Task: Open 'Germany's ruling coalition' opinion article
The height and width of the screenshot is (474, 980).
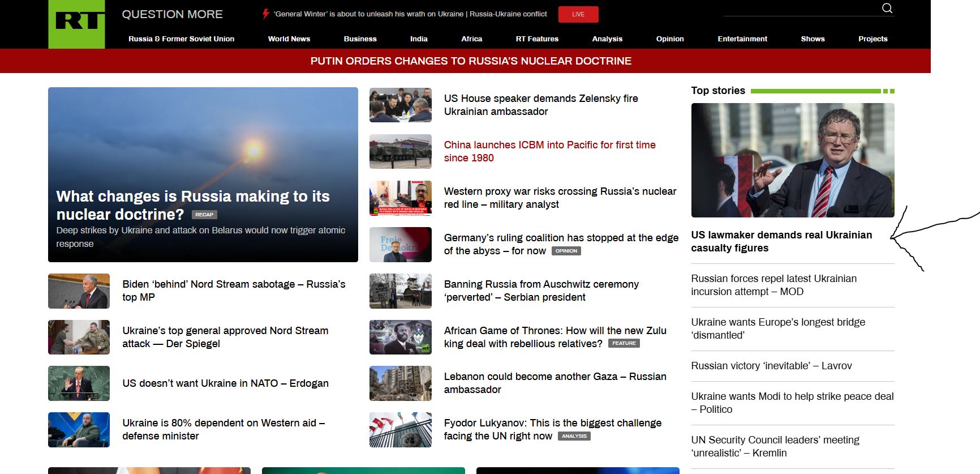Action: tap(561, 244)
